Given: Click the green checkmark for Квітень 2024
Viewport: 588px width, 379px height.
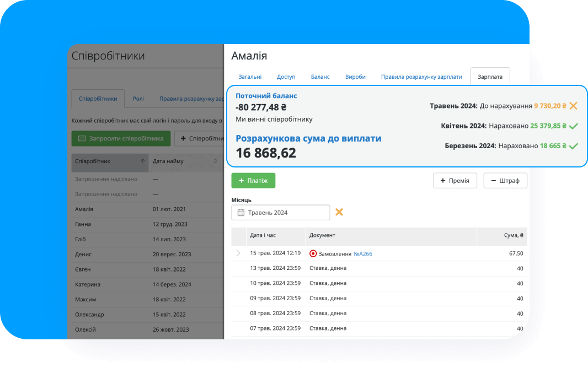Looking at the screenshot, I should pyautogui.click(x=573, y=126).
